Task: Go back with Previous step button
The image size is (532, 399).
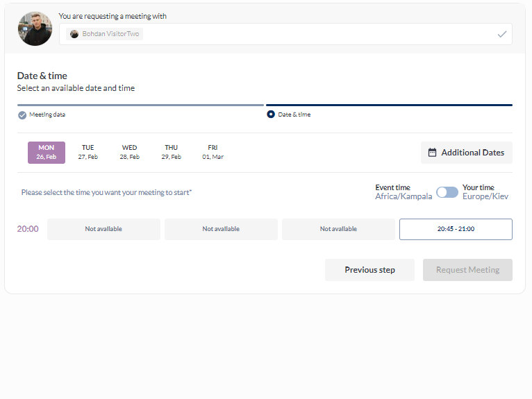Action: pos(369,270)
